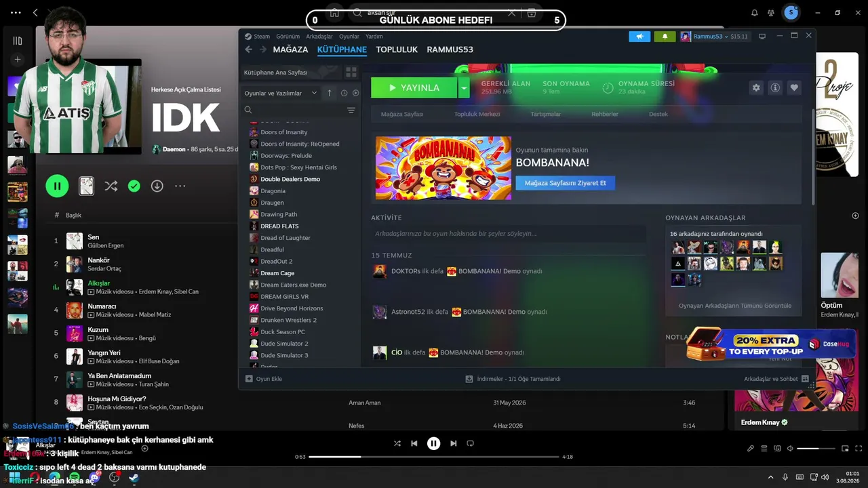Select Duck Season PC in library list

tap(283, 332)
